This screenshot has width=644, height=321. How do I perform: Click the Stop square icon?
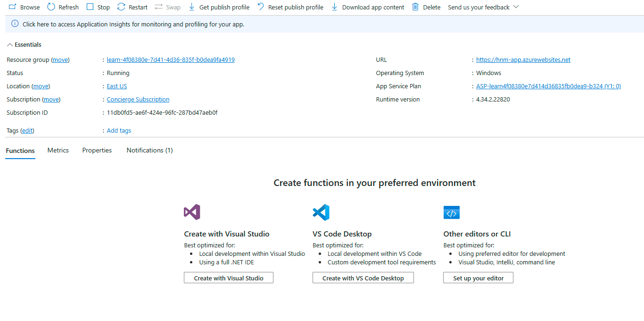coord(90,7)
